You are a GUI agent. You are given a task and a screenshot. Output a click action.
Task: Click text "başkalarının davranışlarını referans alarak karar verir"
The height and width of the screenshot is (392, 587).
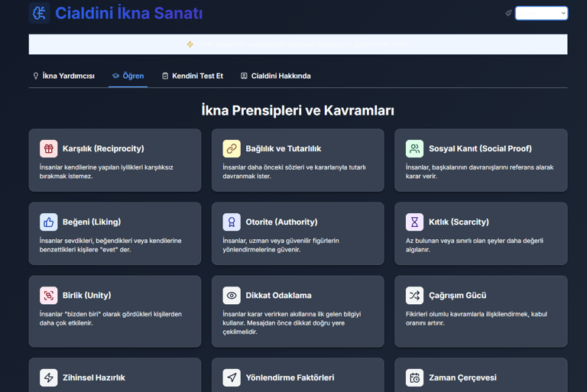point(480,172)
